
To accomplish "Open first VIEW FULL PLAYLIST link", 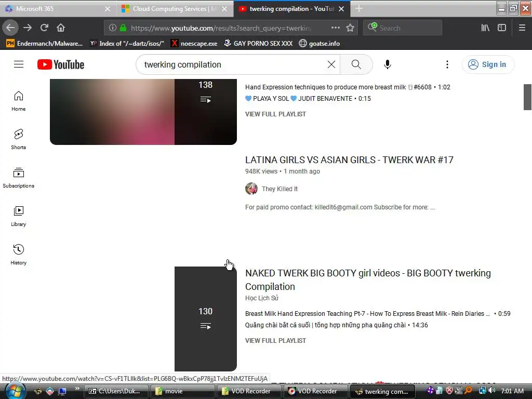I will [275, 114].
